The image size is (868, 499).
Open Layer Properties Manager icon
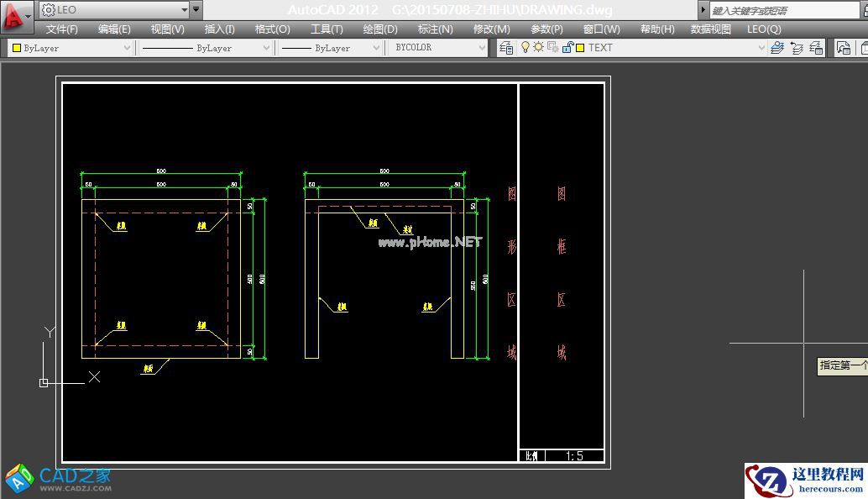click(x=506, y=48)
